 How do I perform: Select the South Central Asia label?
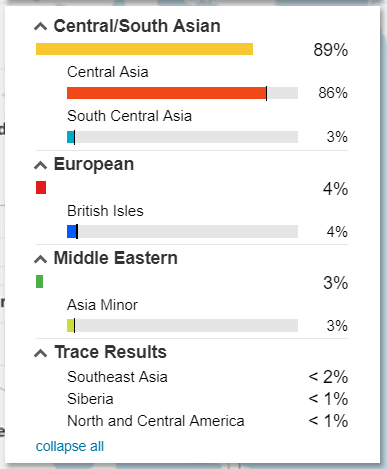pos(129,116)
